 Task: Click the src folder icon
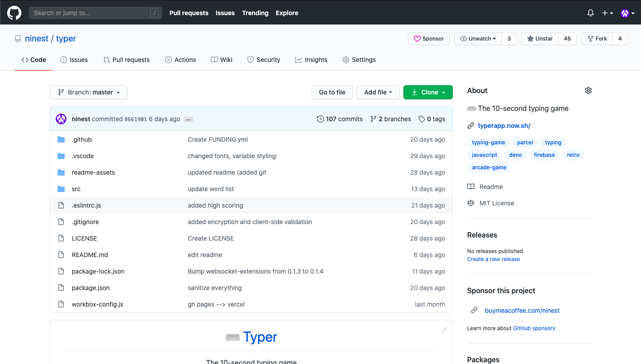tap(61, 189)
